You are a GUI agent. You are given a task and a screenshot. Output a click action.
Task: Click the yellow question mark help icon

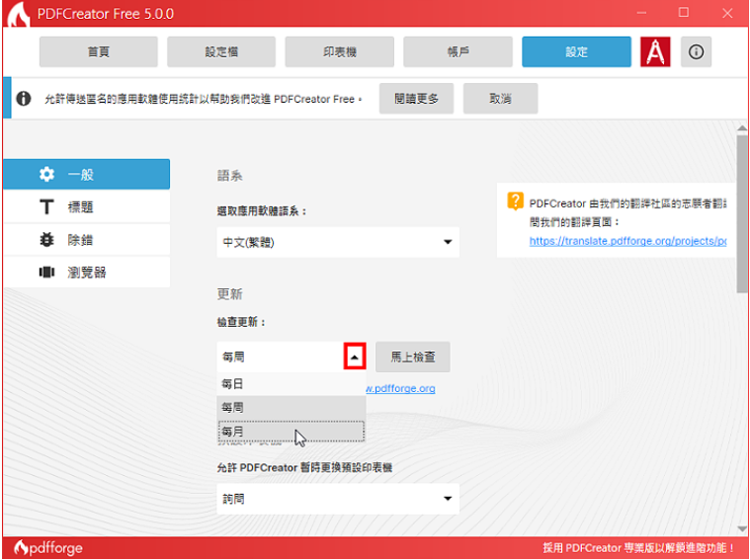(x=516, y=201)
